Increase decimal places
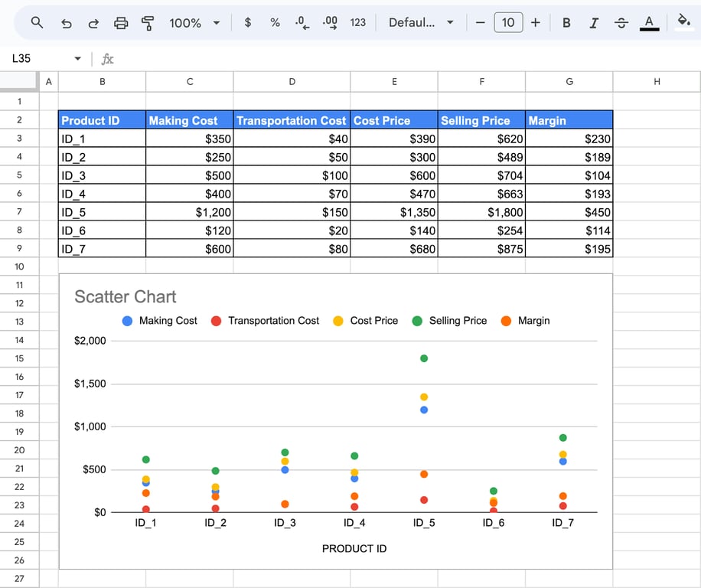 coord(330,22)
